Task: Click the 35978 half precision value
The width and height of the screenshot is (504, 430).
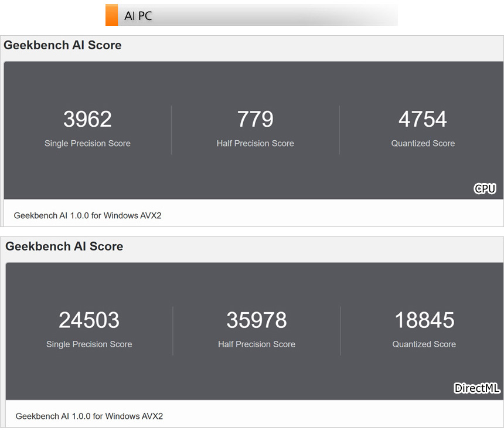Action: pos(257,320)
